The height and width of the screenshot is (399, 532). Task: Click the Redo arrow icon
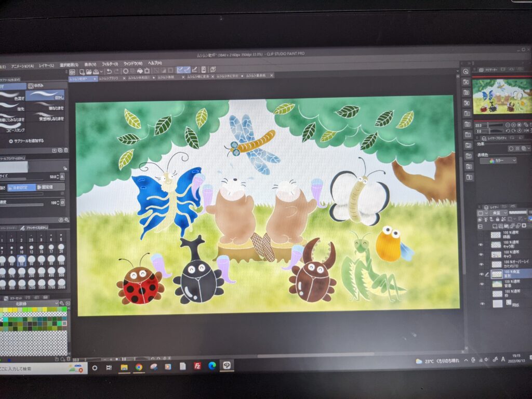pyautogui.click(x=117, y=71)
